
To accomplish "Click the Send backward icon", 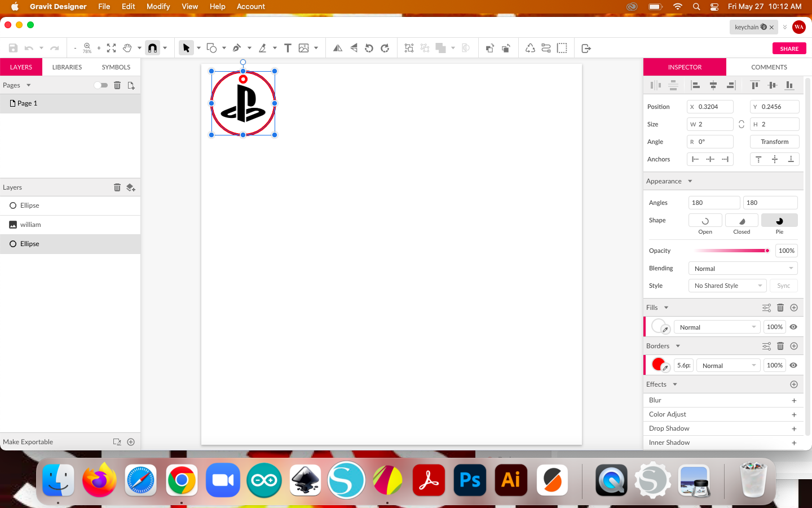I will (506, 48).
